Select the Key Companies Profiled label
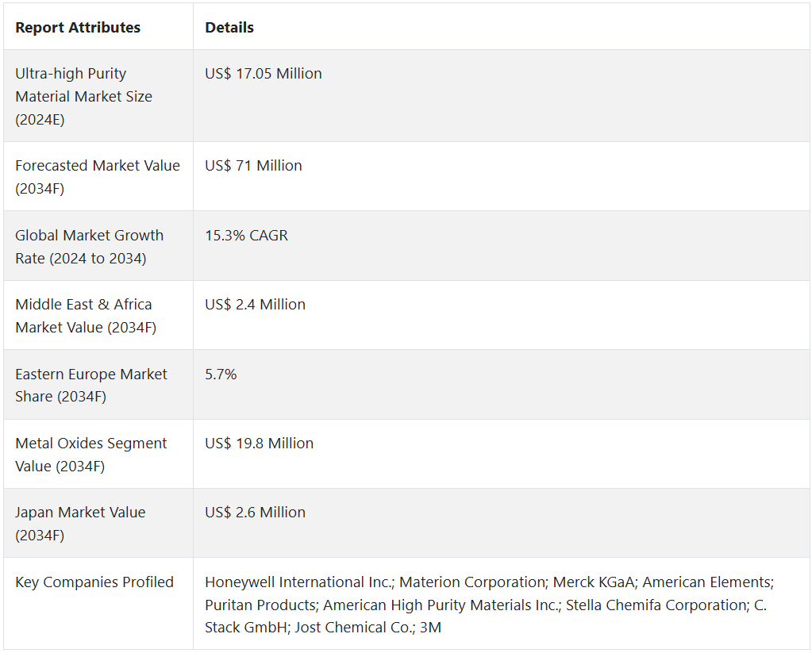This screenshot has height=653, width=812. pos(94,582)
